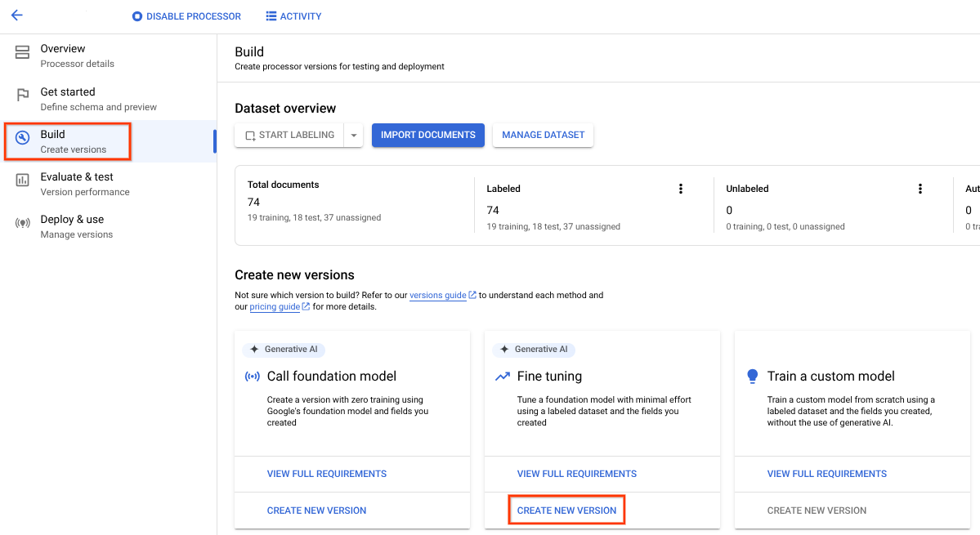Open the versions guide link

click(x=437, y=295)
